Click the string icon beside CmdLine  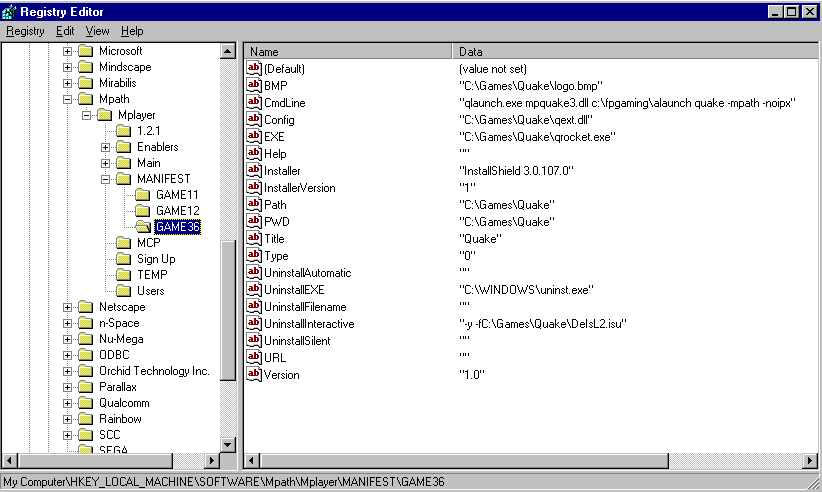pyautogui.click(x=254, y=102)
